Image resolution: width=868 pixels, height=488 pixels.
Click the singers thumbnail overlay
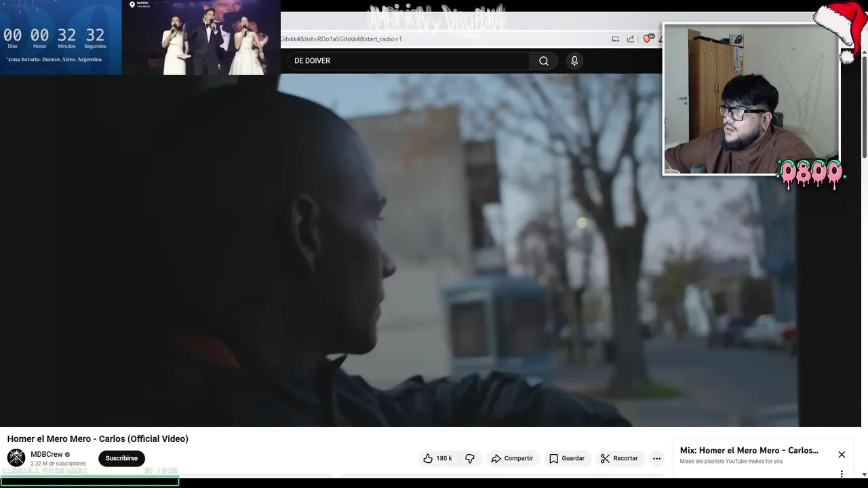tap(201, 37)
